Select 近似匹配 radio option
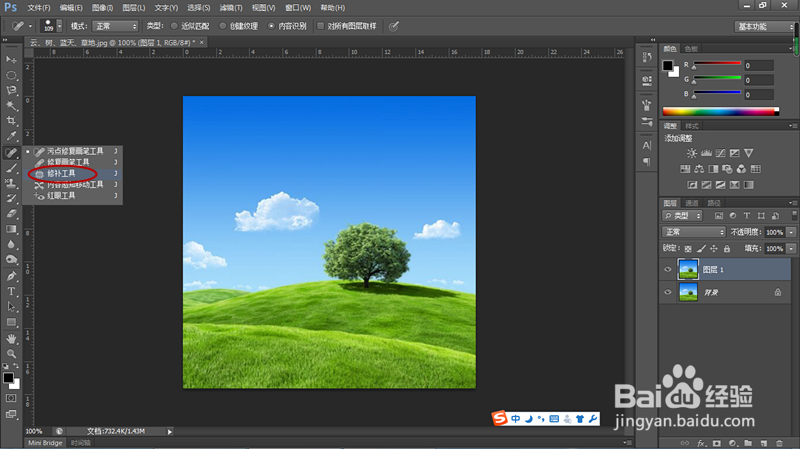800x449 pixels. (x=174, y=26)
